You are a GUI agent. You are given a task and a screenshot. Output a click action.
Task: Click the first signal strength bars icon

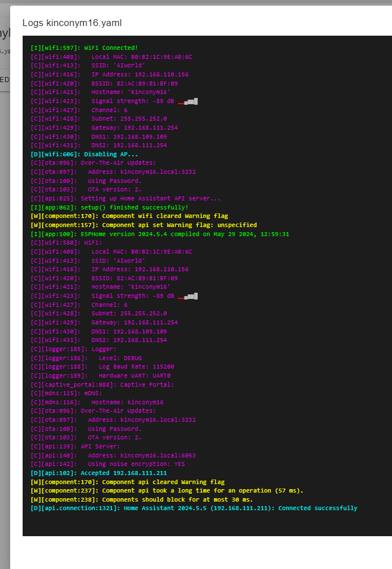click(x=188, y=101)
